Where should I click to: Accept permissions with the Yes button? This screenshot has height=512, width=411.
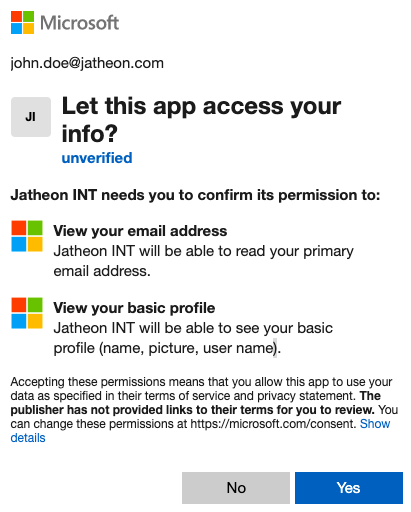[x=349, y=488]
